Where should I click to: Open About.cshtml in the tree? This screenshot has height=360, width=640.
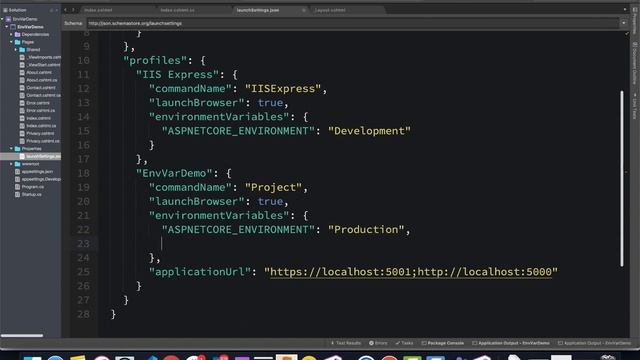click(39, 73)
